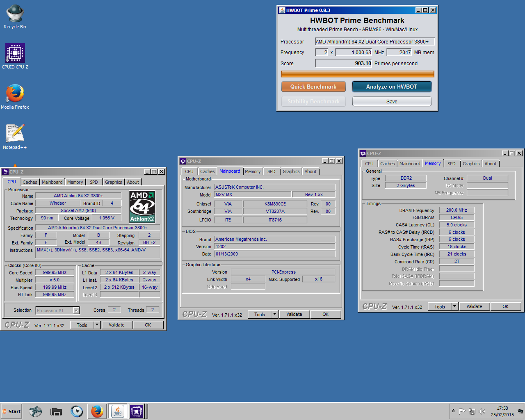Click the Processor name field in HWBOT Prime
This screenshot has width=525, height=420.
[x=374, y=41]
